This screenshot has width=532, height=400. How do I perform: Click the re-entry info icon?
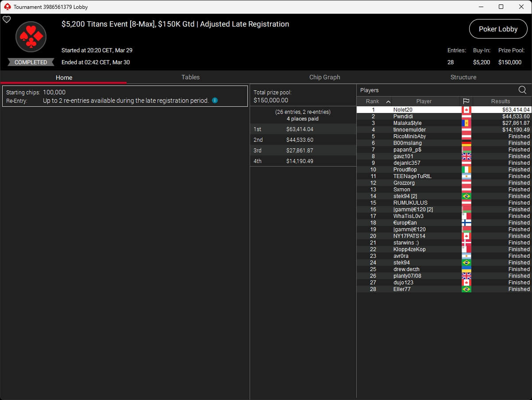point(215,101)
